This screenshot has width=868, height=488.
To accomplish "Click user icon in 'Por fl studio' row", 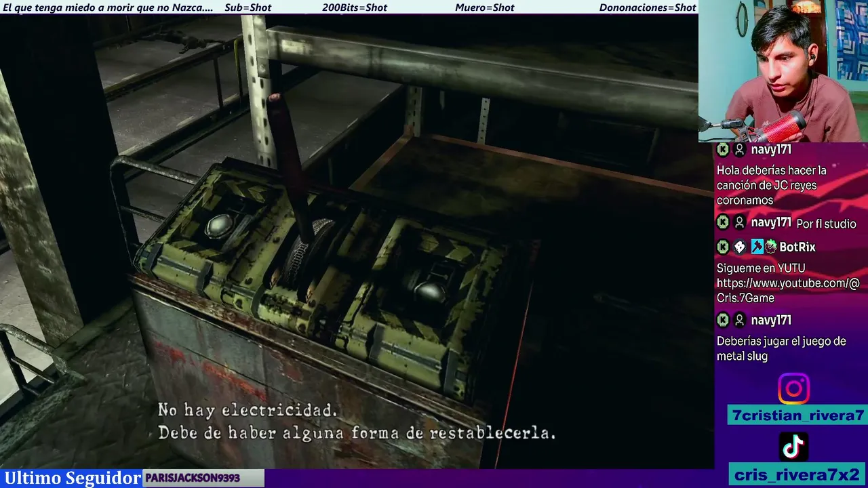I will (x=740, y=222).
